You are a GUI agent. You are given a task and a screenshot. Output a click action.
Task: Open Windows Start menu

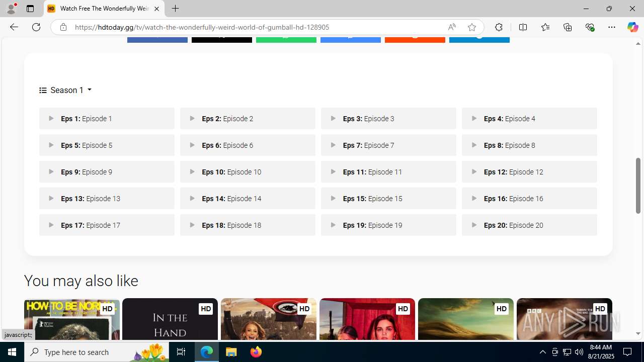(x=12, y=352)
